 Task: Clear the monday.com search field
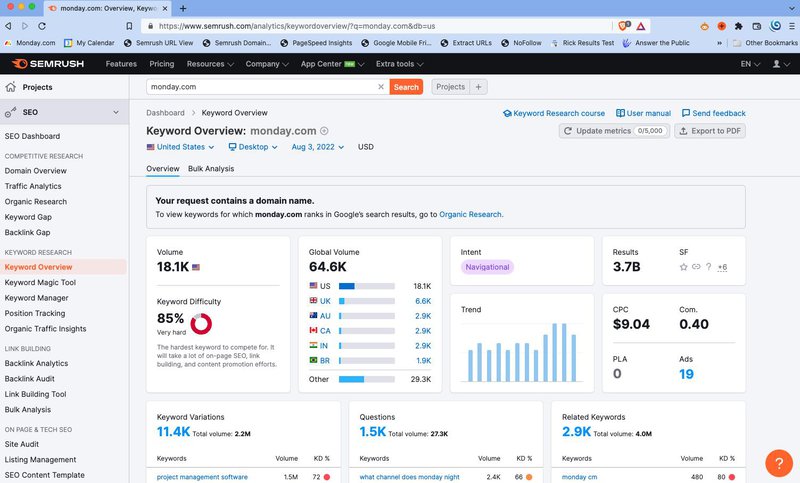click(381, 87)
